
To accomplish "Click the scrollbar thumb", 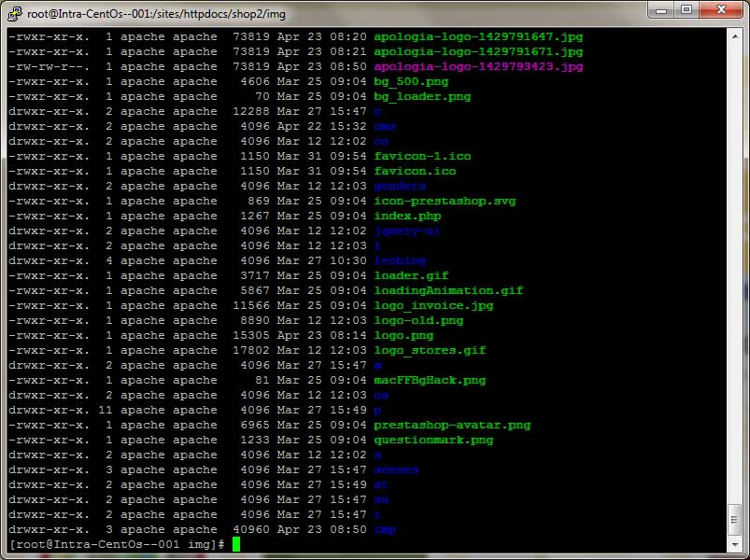I will (x=735, y=519).
